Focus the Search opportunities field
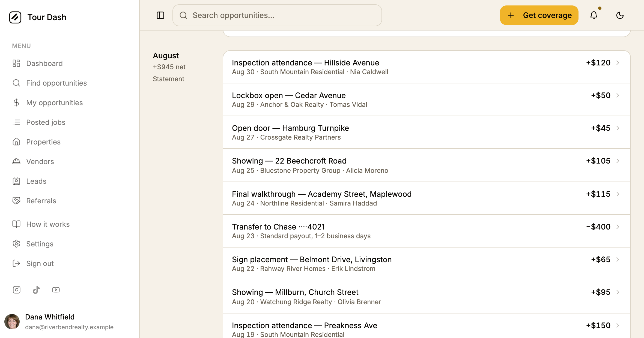 (x=277, y=15)
